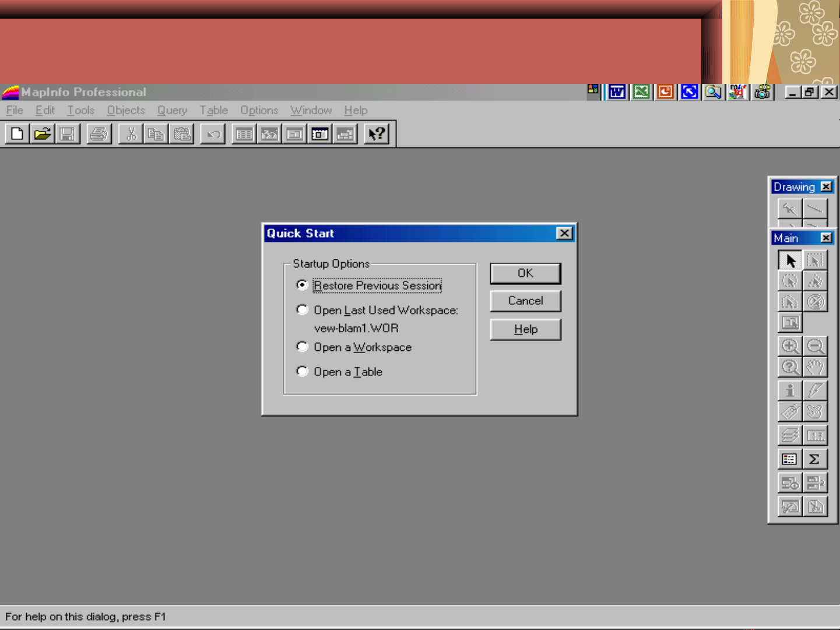Open the Tools menu

pos(80,110)
